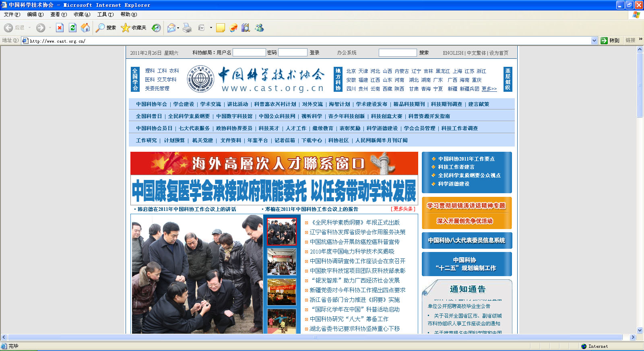Click the Forward arrow icon

(41, 28)
